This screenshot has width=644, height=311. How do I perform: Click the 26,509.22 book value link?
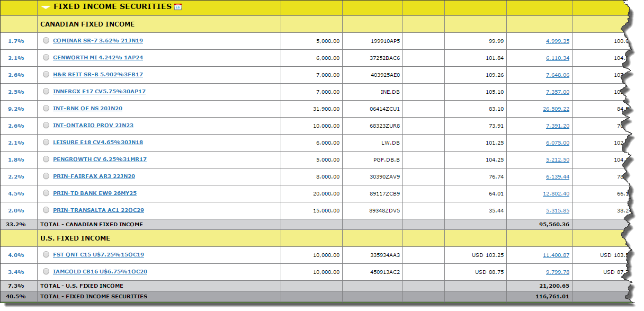(x=556, y=109)
